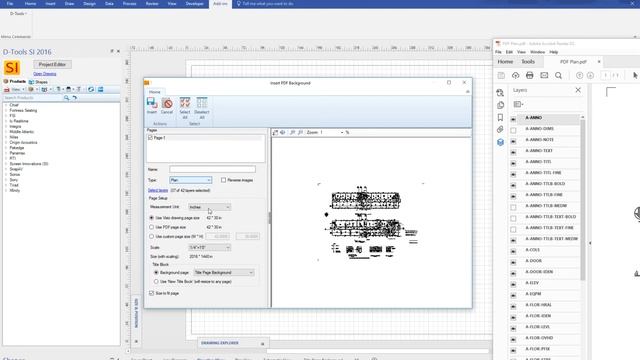Screen dimensions: 640x360
Task: Click the cloud upload icon in Acrobat Reader
Action: click(516, 76)
